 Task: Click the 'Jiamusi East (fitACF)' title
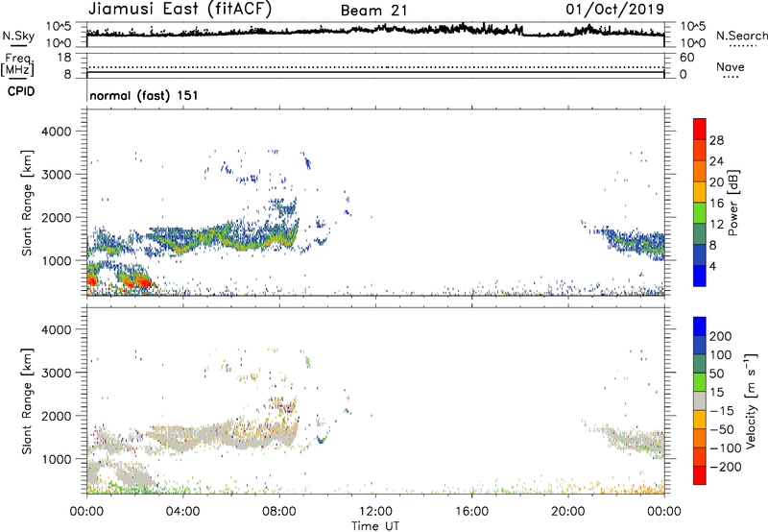pos(180,9)
